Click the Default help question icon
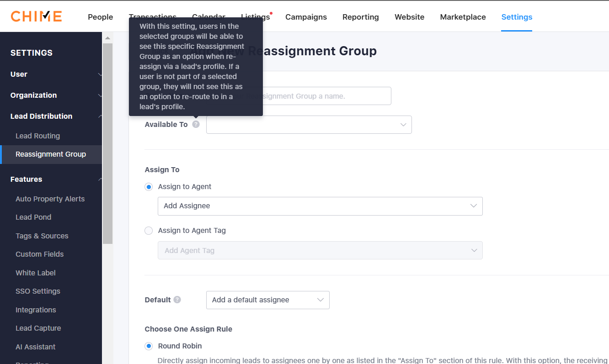The width and height of the screenshot is (609, 364). pyautogui.click(x=177, y=300)
